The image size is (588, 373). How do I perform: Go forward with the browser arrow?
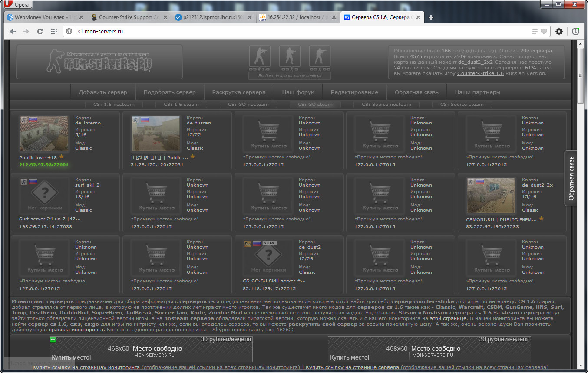(x=26, y=31)
